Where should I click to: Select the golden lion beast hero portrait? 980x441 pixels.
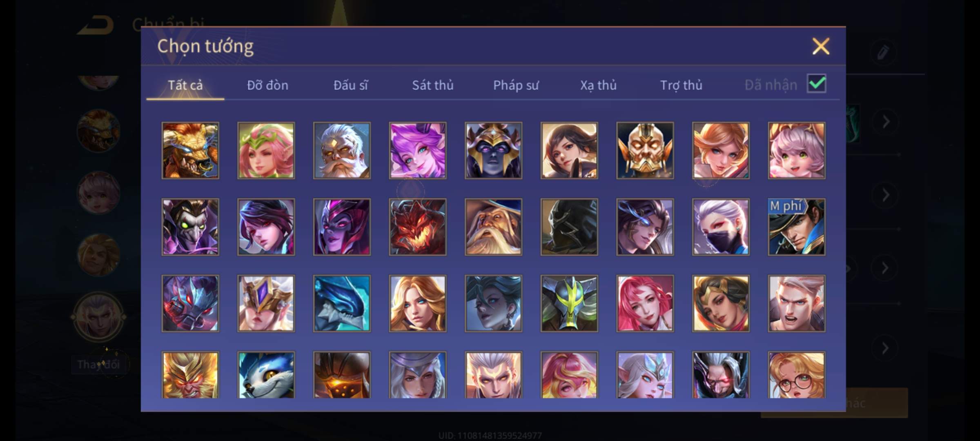pyautogui.click(x=190, y=150)
